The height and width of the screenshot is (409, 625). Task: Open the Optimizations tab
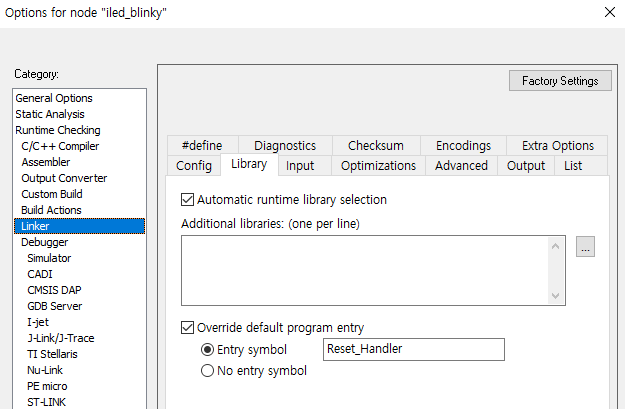click(x=378, y=166)
